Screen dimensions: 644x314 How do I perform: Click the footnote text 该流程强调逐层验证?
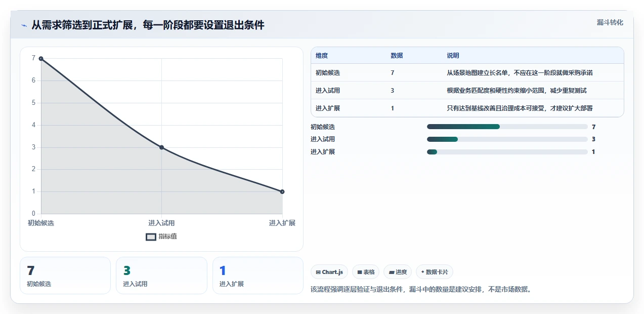(421, 290)
